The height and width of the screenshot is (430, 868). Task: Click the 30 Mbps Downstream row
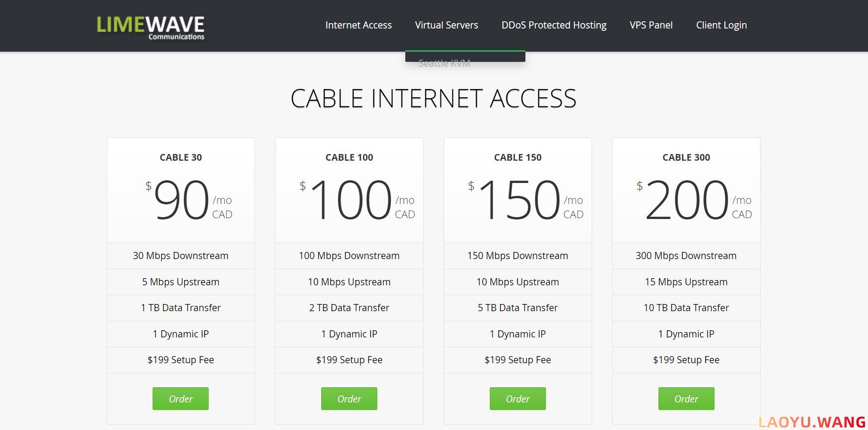(x=181, y=256)
